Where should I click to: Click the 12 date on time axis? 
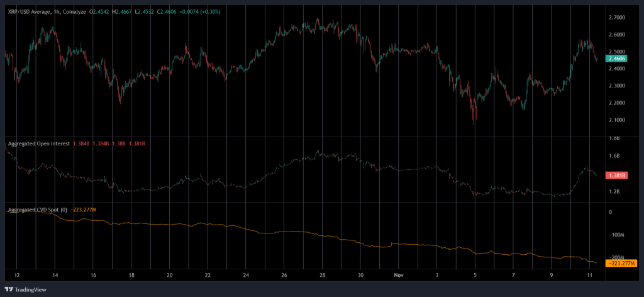(x=17, y=276)
